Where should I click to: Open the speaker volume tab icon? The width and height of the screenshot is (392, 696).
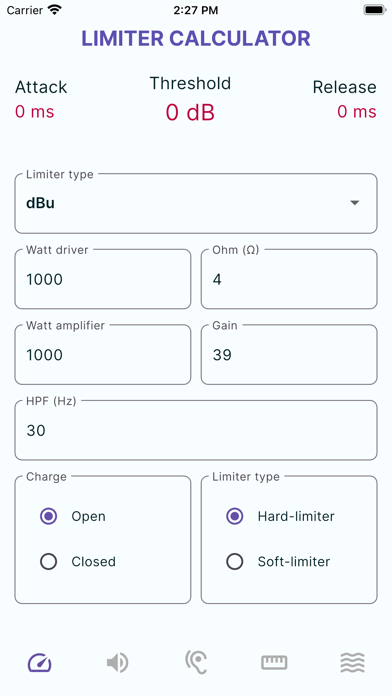pyautogui.click(x=118, y=663)
